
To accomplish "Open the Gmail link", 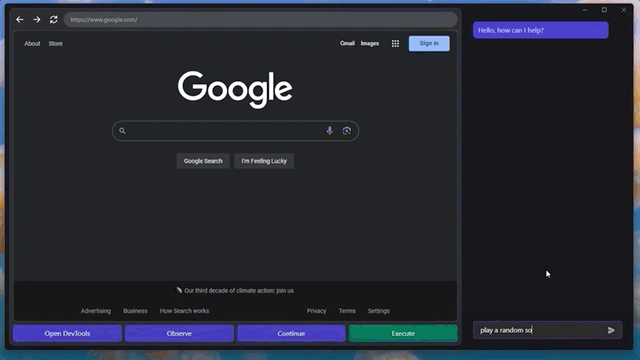I will (347, 43).
